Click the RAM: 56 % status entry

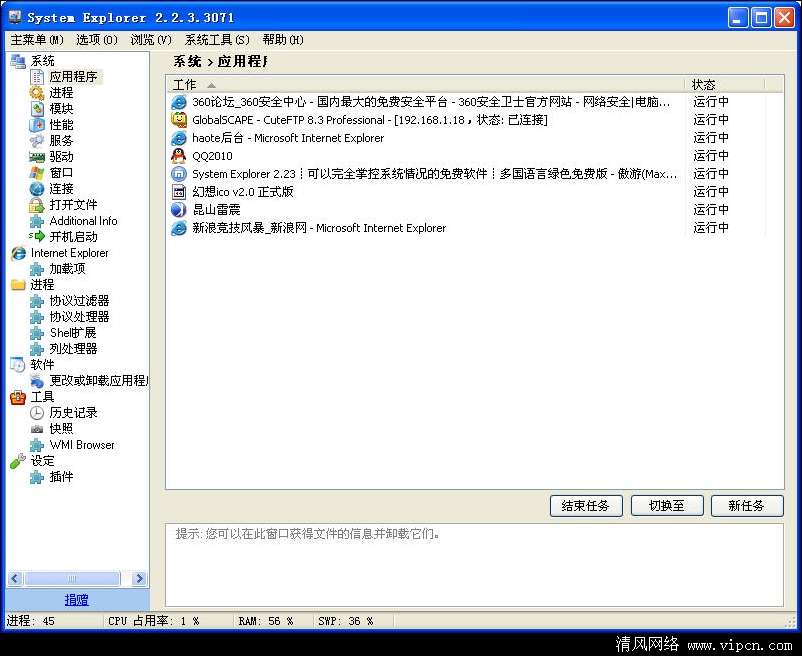(266, 621)
